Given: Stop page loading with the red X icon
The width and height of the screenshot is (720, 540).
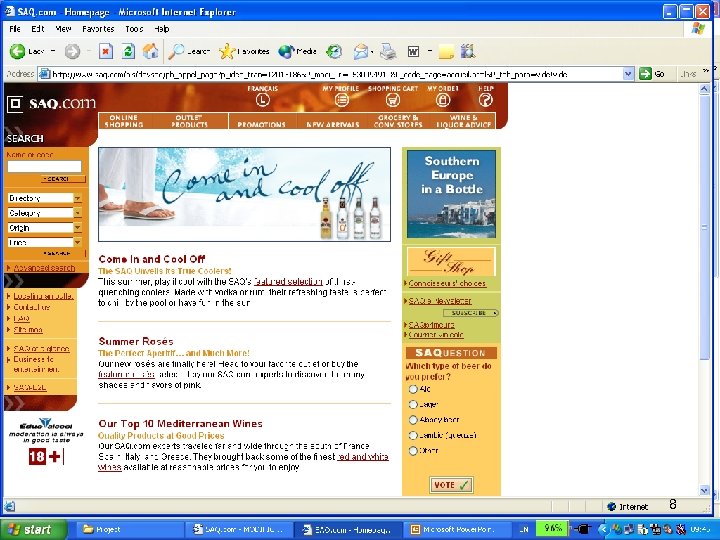Looking at the screenshot, I should pyautogui.click(x=106, y=51).
